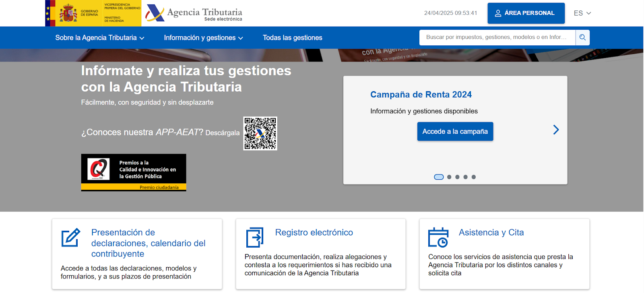Select the fourth carousel slide dot
Image resolution: width=644 pixels, height=293 pixels.
pyautogui.click(x=465, y=177)
